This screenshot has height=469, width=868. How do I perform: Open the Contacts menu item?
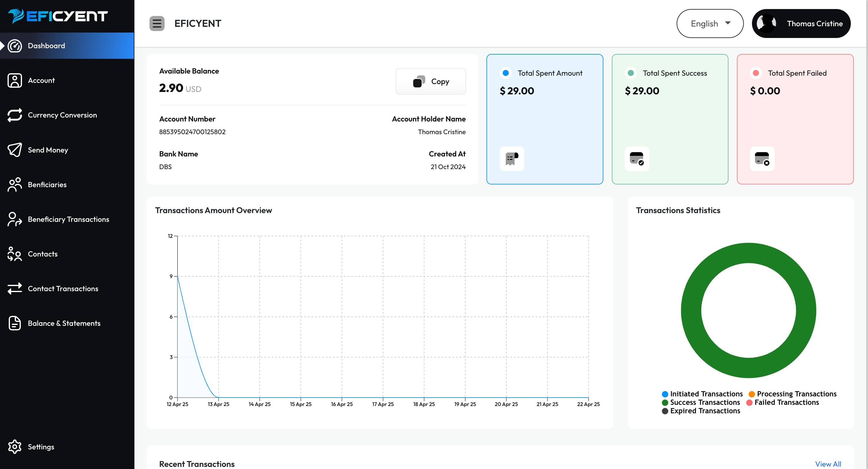click(x=42, y=254)
